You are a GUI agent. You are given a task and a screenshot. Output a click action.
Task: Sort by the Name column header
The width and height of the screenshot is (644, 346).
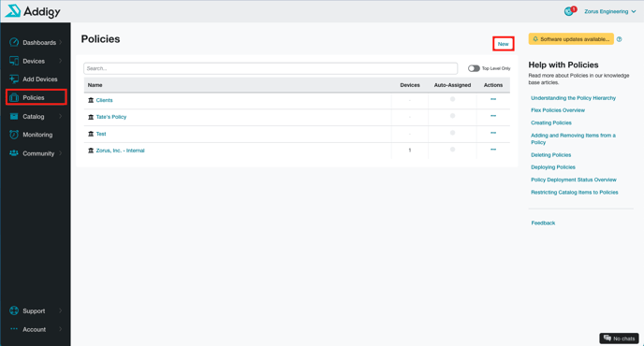click(95, 85)
